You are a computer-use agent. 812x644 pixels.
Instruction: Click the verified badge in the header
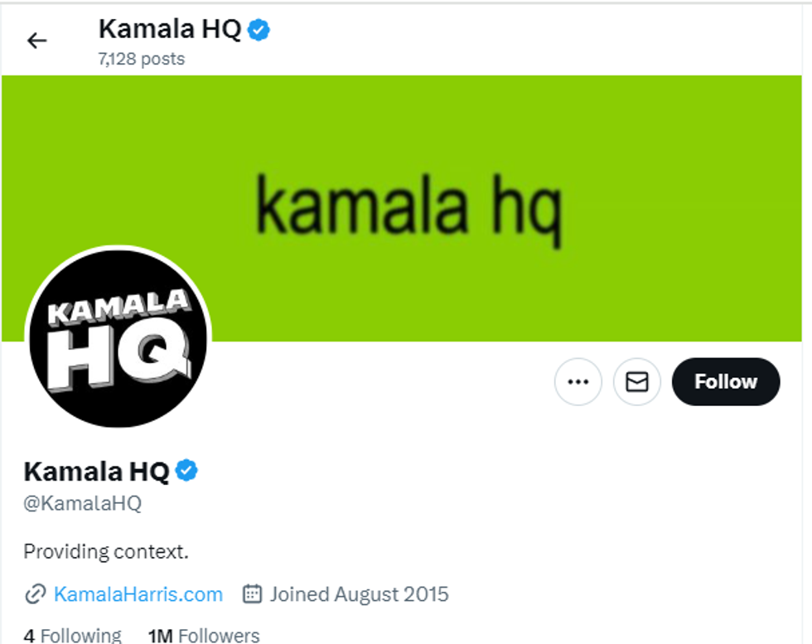(259, 30)
